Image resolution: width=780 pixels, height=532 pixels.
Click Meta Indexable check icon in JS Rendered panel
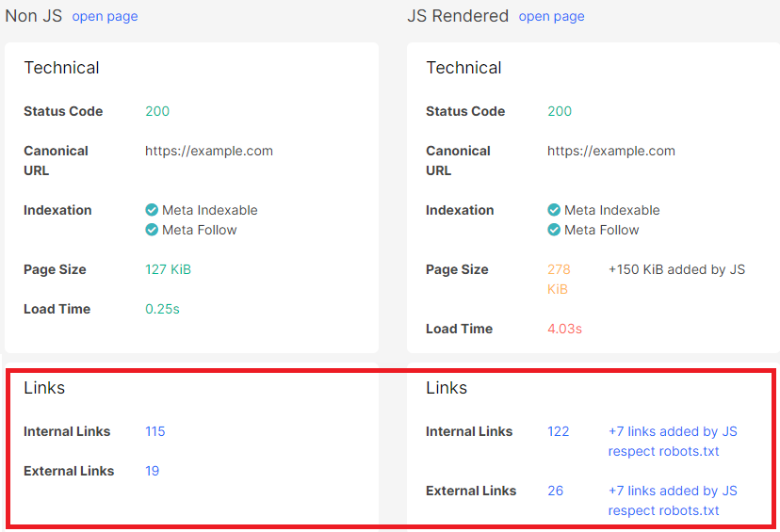554,210
